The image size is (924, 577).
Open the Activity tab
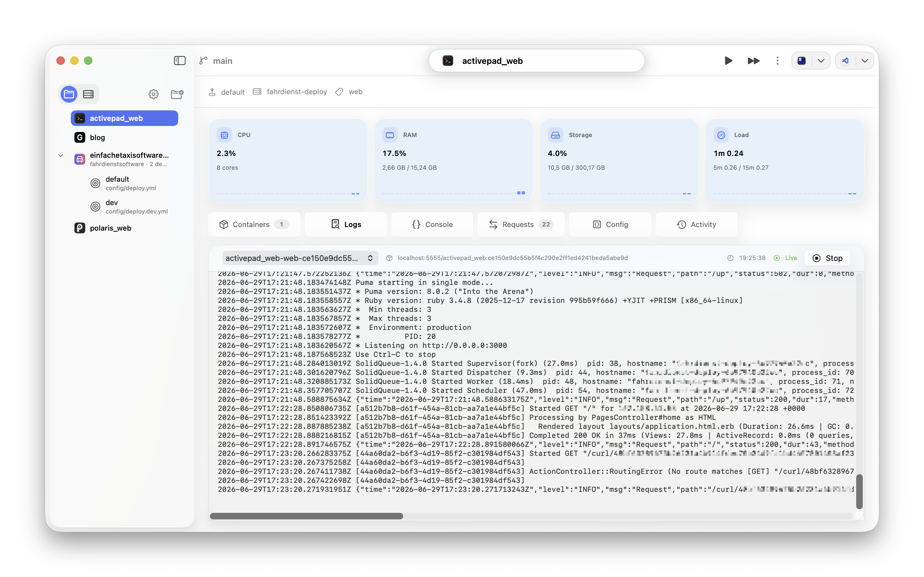[x=696, y=224]
